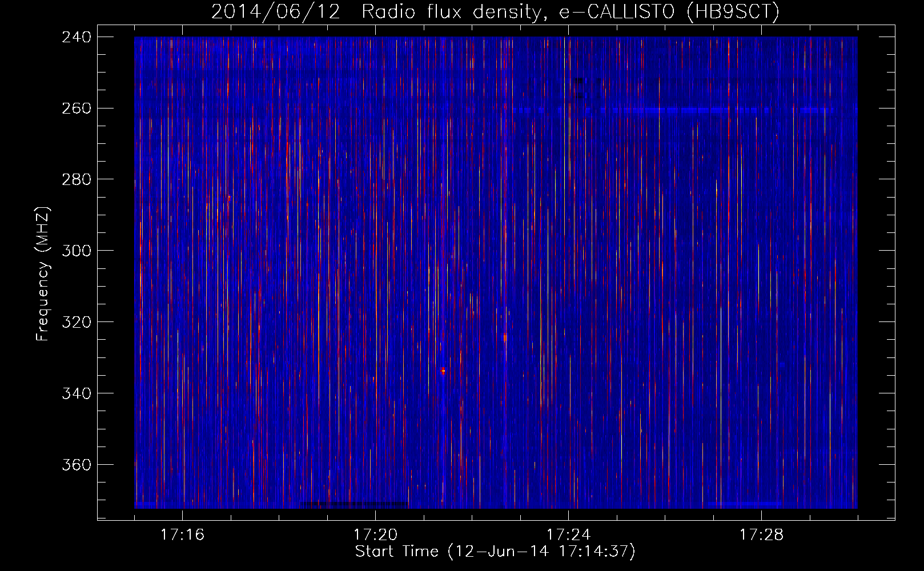This screenshot has width=924, height=571.
Task: Click the bright red spot near 334 MHz
Action: pyautogui.click(x=443, y=371)
